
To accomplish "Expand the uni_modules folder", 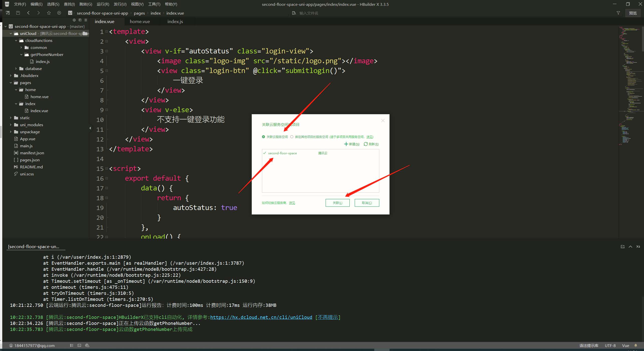I will click(11, 125).
